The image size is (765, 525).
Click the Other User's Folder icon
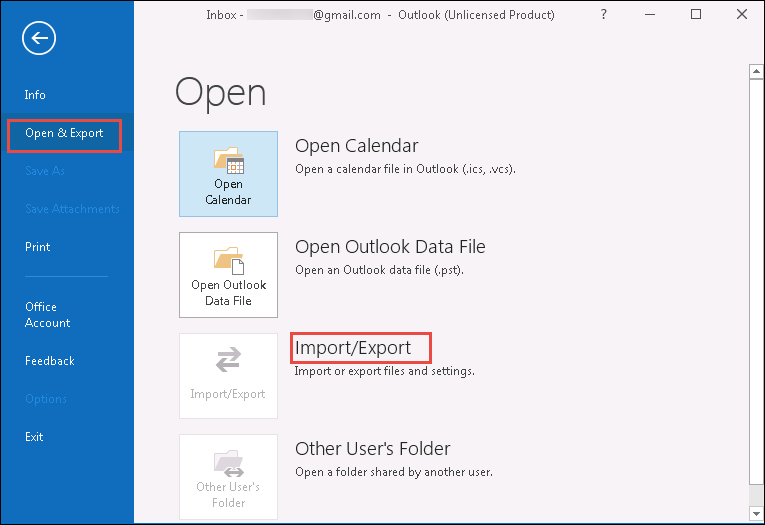pyautogui.click(x=228, y=461)
